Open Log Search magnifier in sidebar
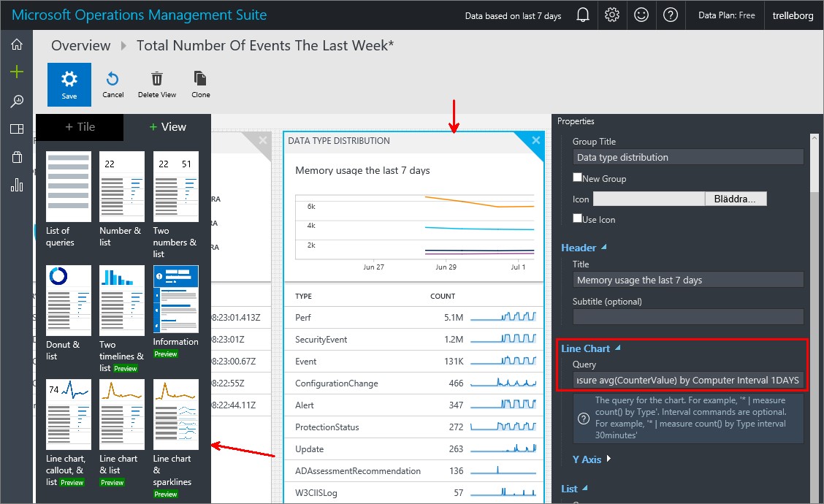 coord(17,101)
